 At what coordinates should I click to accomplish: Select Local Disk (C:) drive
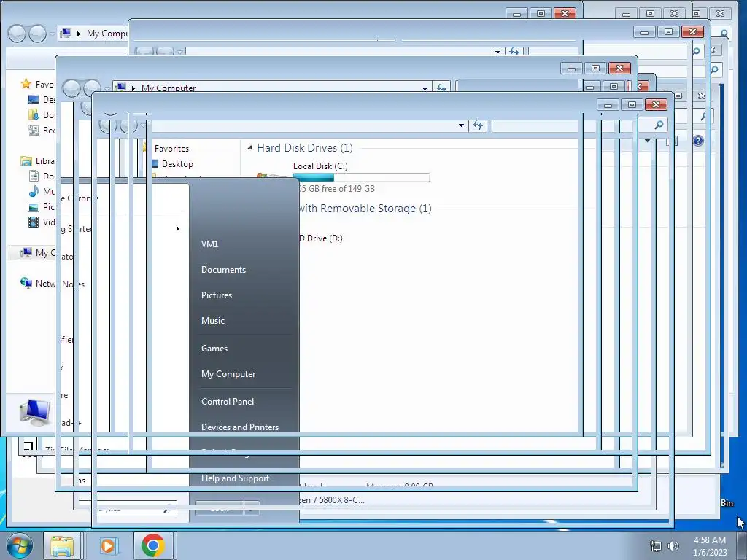coord(320,166)
